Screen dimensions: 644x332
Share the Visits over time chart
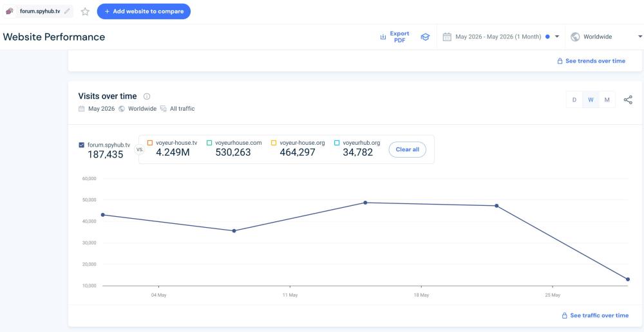[628, 100]
